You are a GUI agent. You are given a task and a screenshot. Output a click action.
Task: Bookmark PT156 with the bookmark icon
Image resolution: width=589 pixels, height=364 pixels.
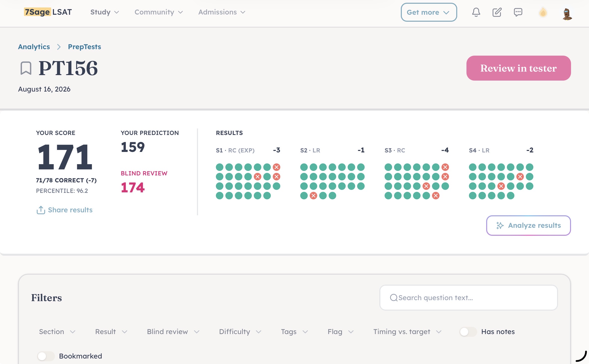26,68
